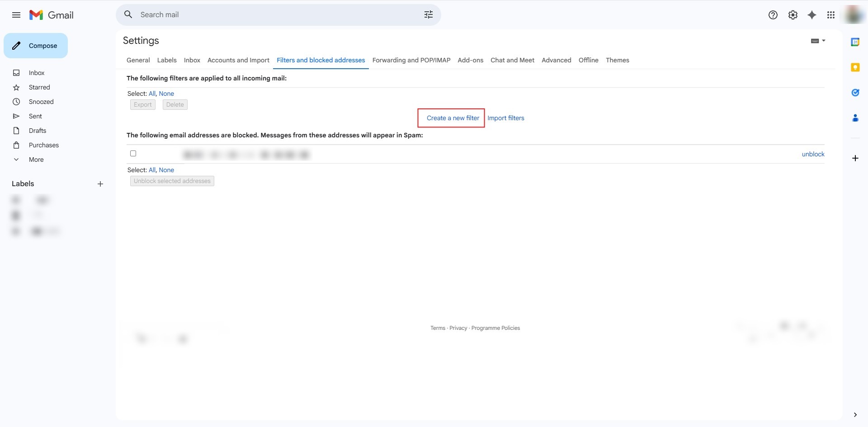Open the Google apps grid
Screen dimensions: 868x427
(830, 15)
